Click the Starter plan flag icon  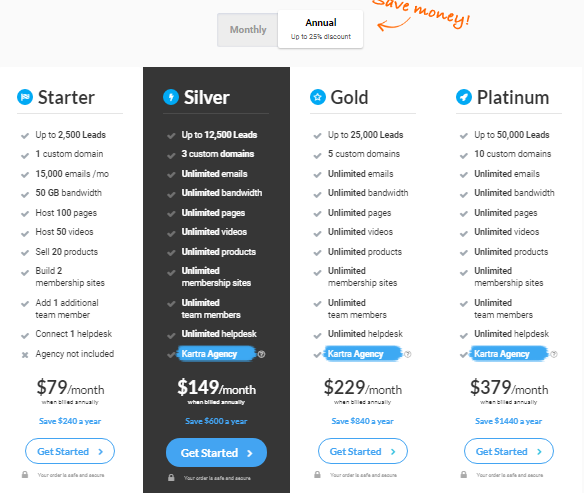click(25, 97)
